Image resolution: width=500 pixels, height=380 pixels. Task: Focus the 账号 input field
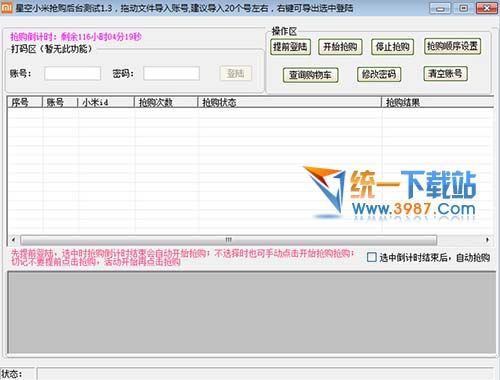tap(73, 73)
